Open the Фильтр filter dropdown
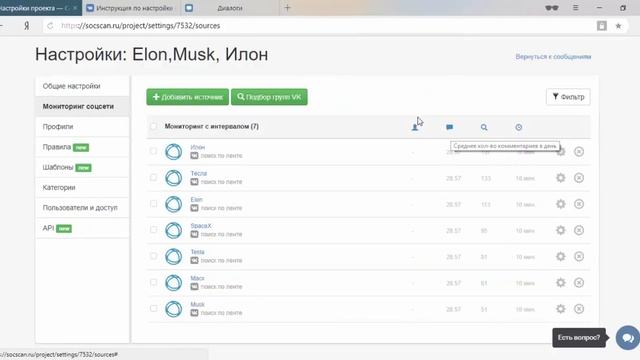The width and height of the screenshot is (640, 360). coord(568,97)
